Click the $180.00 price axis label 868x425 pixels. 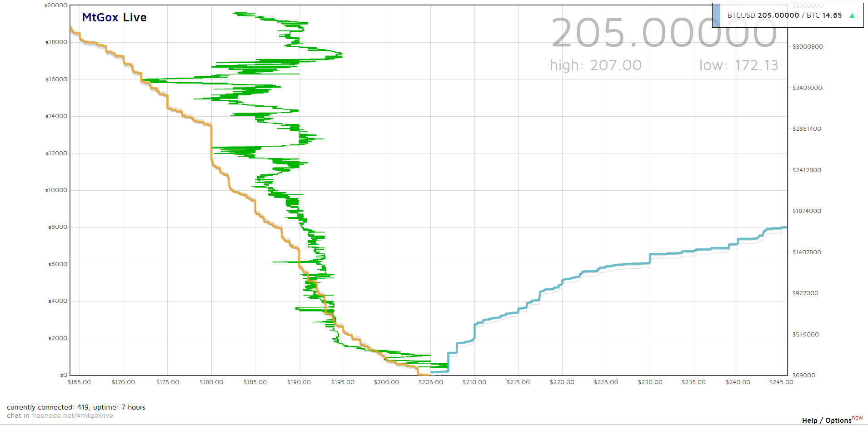coord(211,382)
